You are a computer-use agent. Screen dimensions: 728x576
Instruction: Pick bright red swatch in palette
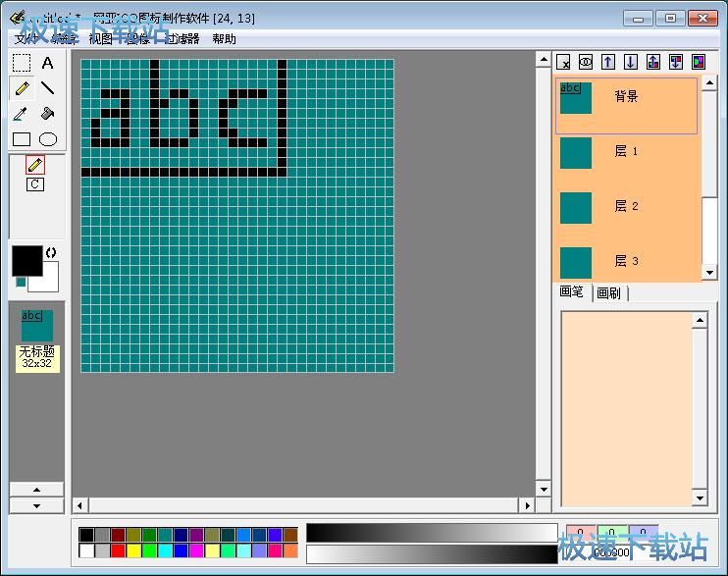118,550
